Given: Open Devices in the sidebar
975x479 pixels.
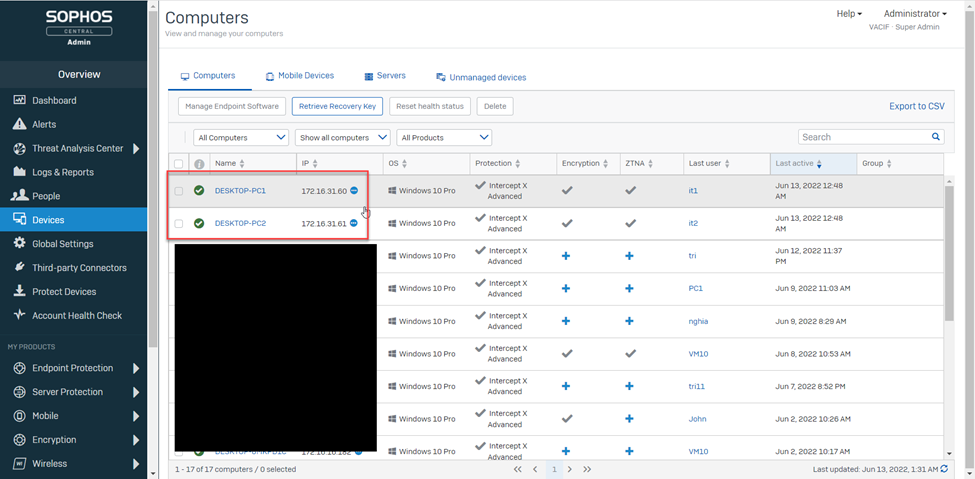Looking at the screenshot, I should coord(73,220).
